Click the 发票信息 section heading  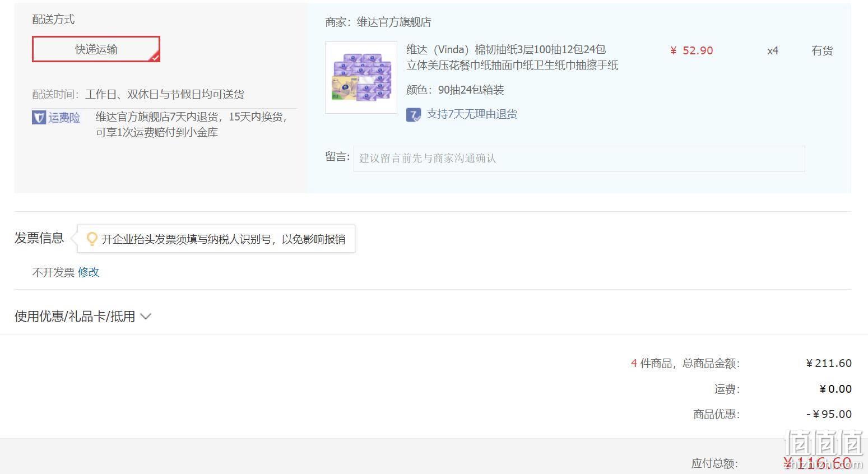point(39,238)
